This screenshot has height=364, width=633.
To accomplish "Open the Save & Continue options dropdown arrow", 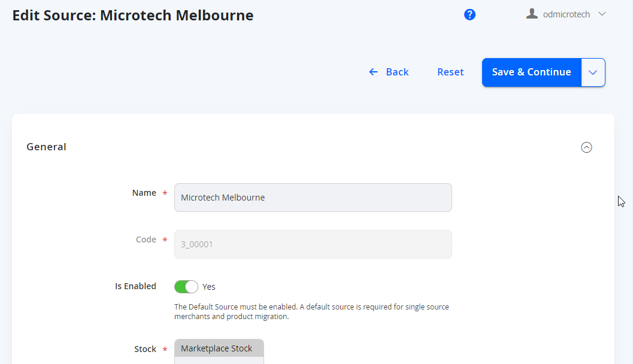I will [593, 72].
